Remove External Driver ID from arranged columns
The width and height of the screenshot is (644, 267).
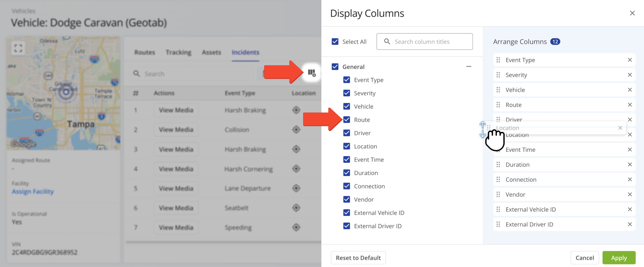(630, 224)
